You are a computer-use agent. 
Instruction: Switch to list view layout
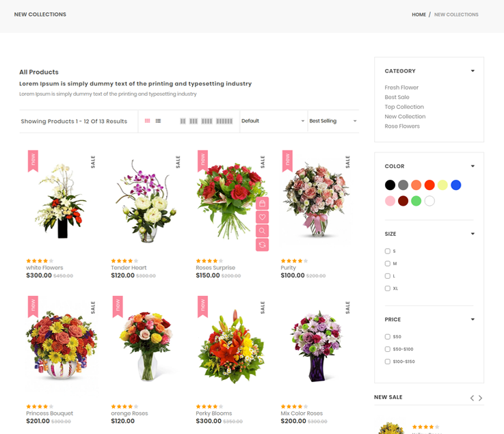[x=158, y=121]
